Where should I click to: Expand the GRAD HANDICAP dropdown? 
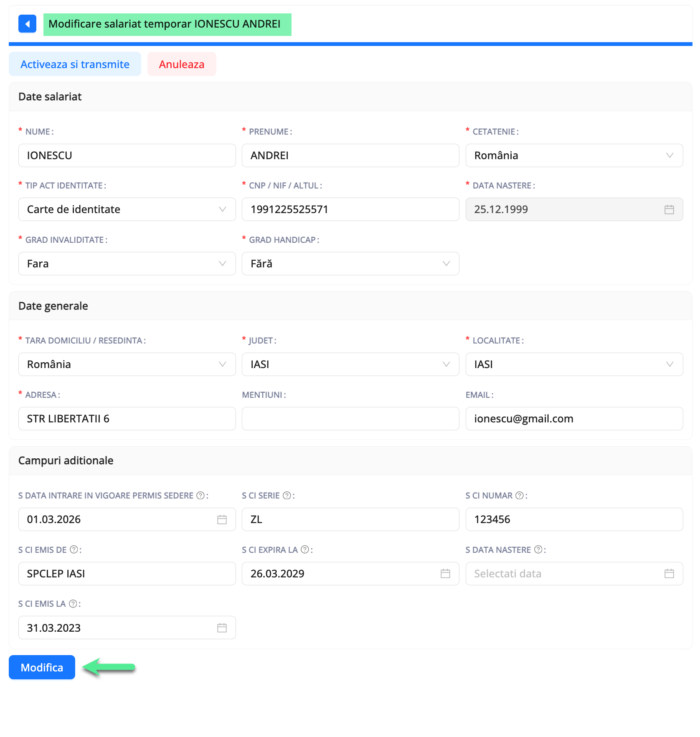pyautogui.click(x=446, y=264)
